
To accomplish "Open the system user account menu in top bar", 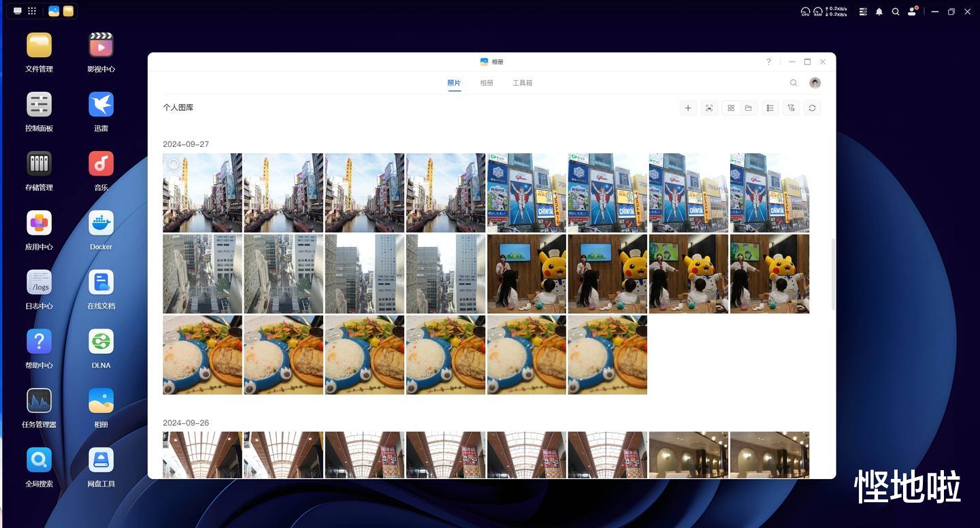I will click(913, 12).
